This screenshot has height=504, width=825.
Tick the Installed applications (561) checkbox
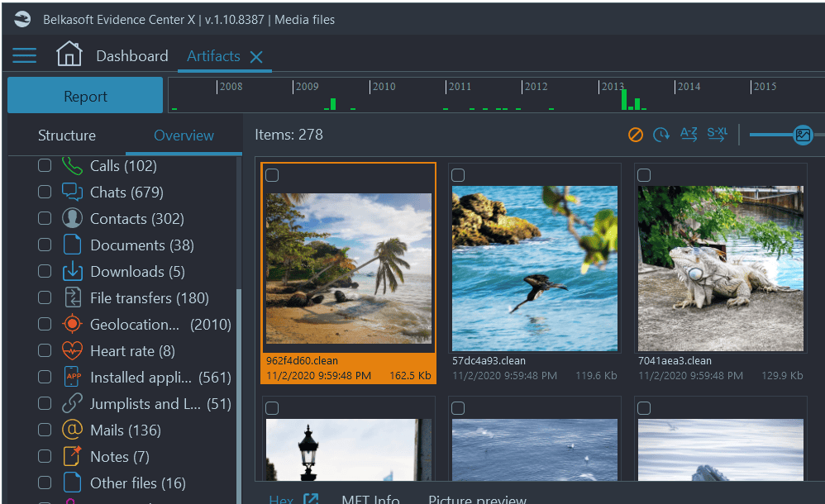coord(45,377)
